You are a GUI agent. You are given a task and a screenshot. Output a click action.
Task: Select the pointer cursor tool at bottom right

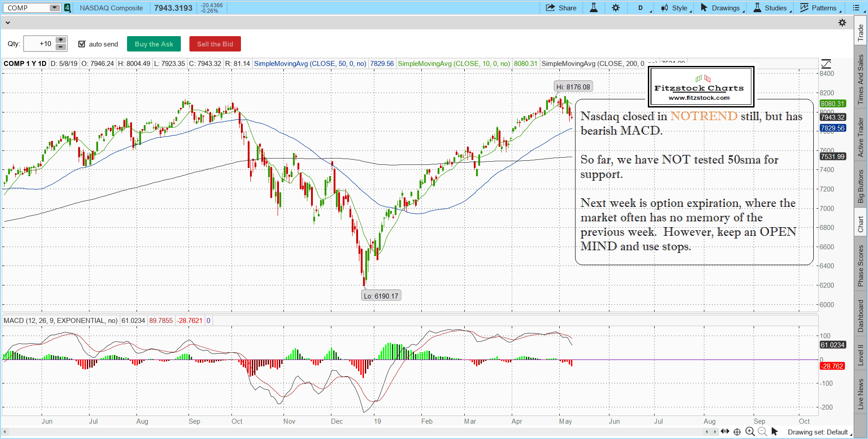(x=774, y=431)
